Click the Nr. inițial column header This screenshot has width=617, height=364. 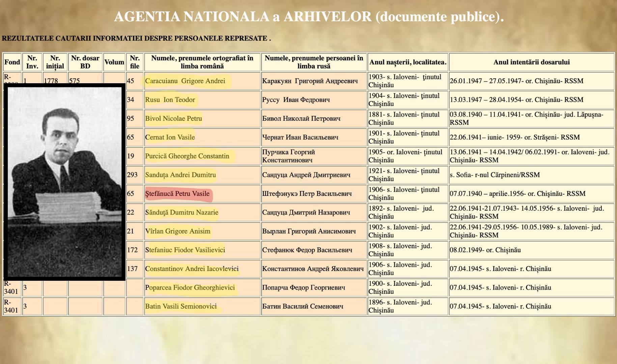tap(55, 62)
